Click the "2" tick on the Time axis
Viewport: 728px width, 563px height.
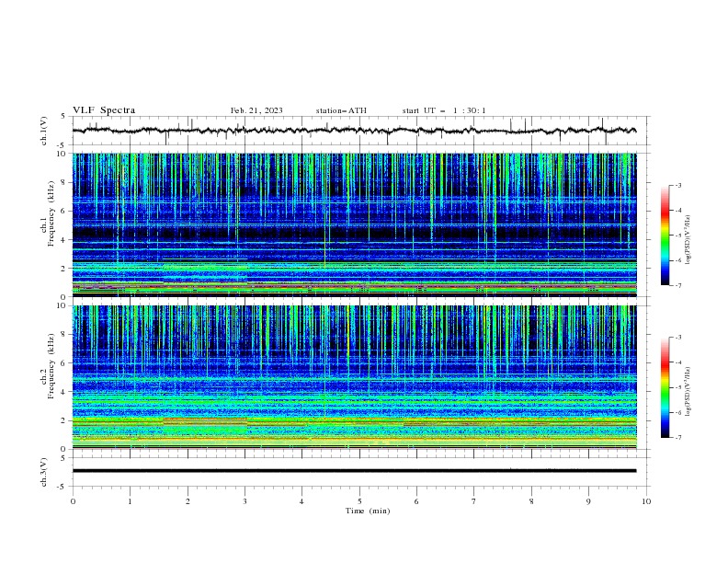(x=188, y=501)
